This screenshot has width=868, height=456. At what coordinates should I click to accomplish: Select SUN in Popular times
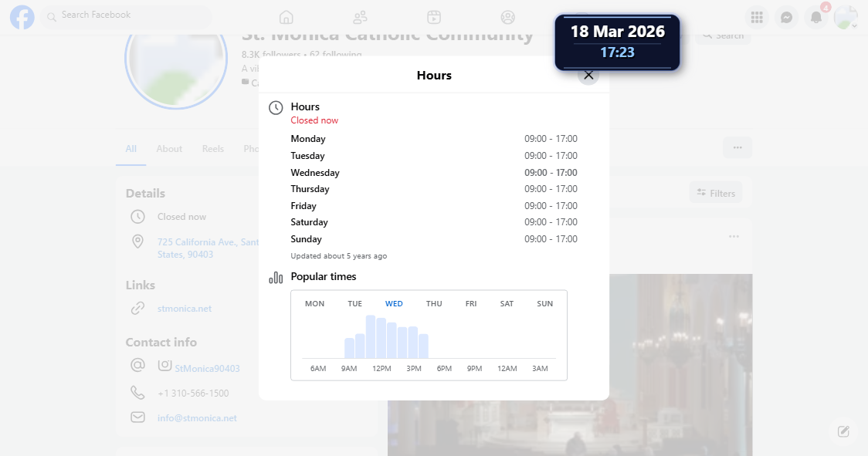[x=544, y=304]
